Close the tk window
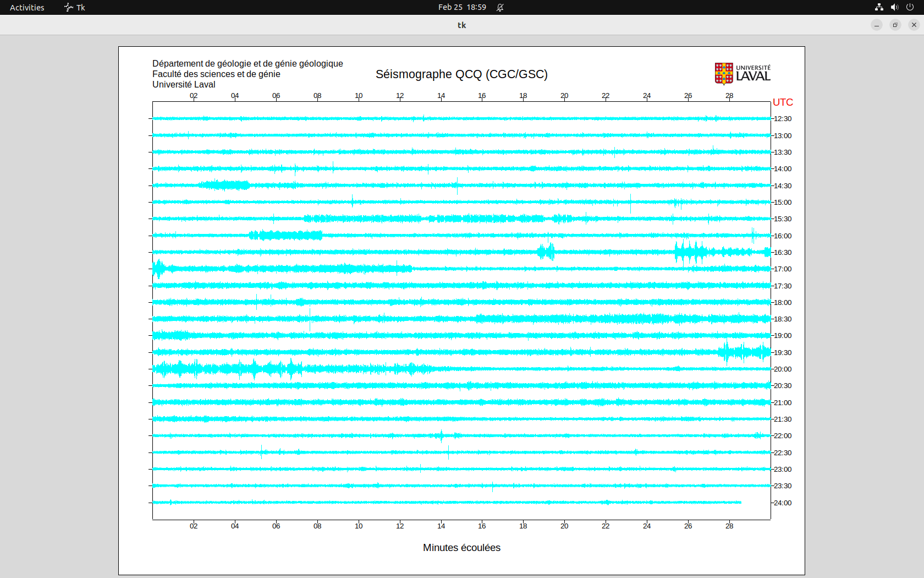Viewport: 924px width, 578px height. [x=914, y=25]
